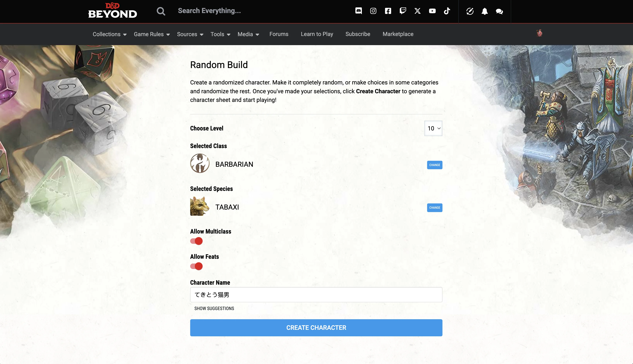Open the Marketplace nav item
The width and height of the screenshot is (633, 364).
click(398, 34)
